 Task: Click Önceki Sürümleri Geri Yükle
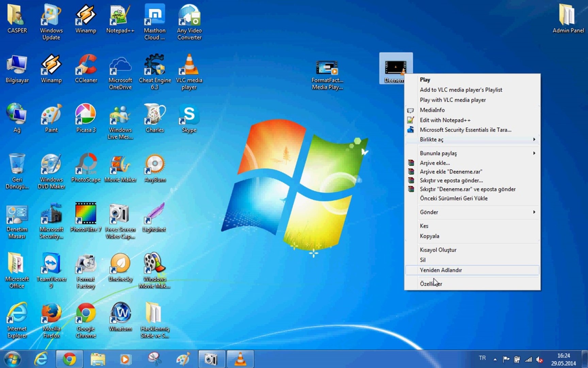[472, 198]
